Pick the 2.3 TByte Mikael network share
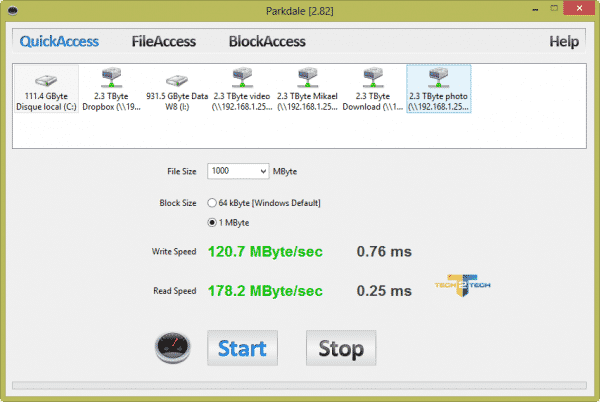The width and height of the screenshot is (600, 402). (307, 89)
